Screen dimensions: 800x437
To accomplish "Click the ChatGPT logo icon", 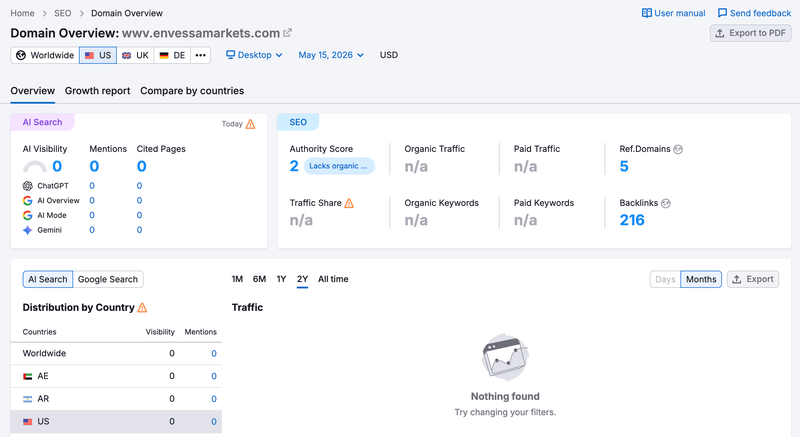I will [x=28, y=186].
